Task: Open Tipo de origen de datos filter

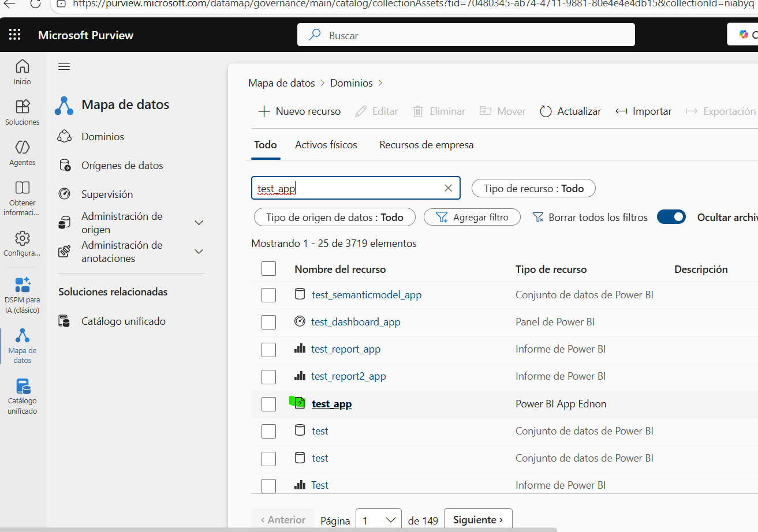Action: (334, 217)
